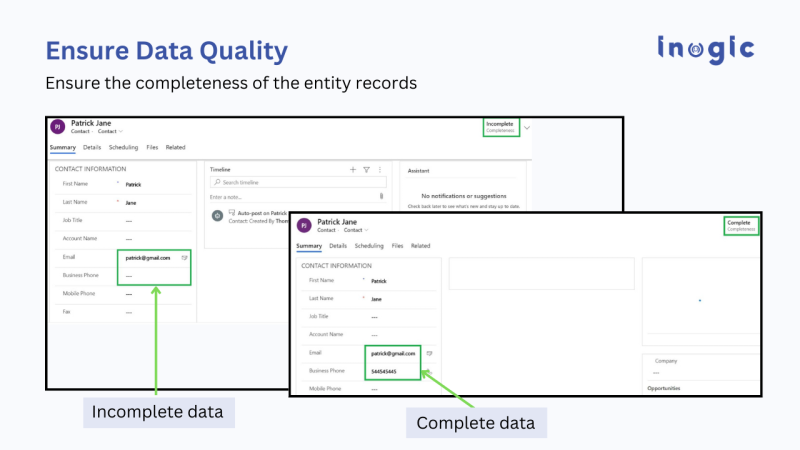800x450 pixels.
Task: Click the Complete completeness indicator
Action: (x=740, y=225)
